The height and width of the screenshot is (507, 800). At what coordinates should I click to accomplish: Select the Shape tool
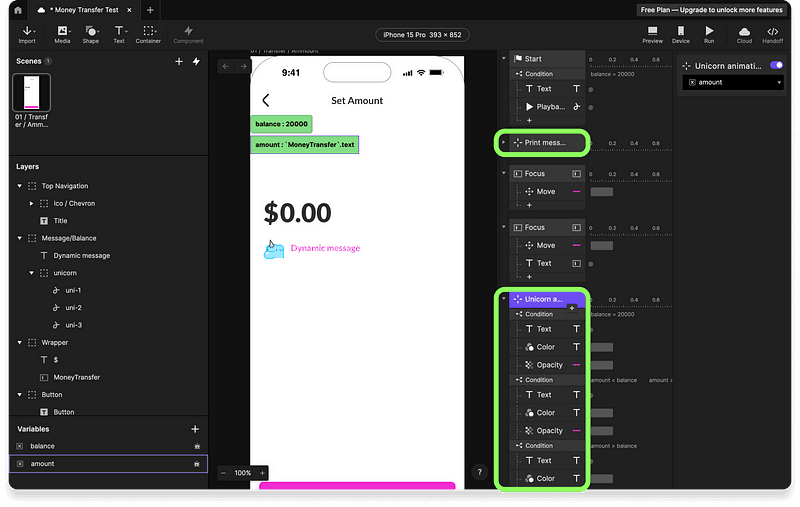click(x=91, y=34)
